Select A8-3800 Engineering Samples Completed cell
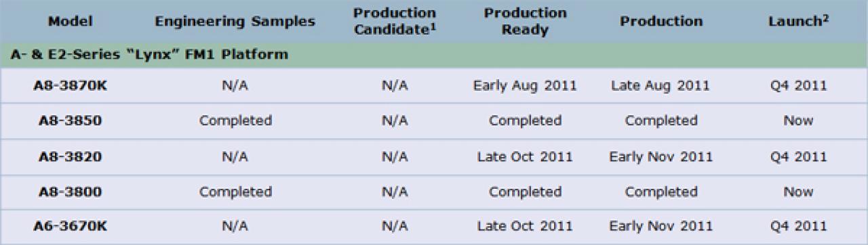The width and height of the screenshot is (868, 245). [235, 192]
